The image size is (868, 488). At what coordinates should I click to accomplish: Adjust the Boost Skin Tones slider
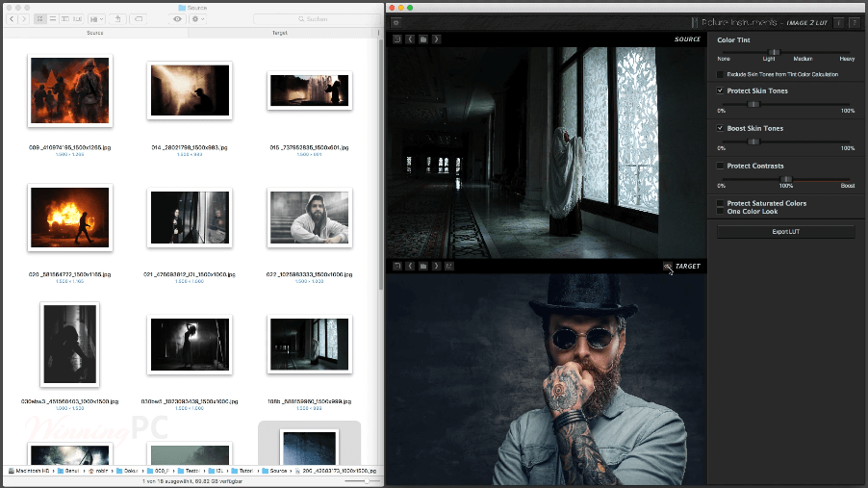click(x=753, y=141)
